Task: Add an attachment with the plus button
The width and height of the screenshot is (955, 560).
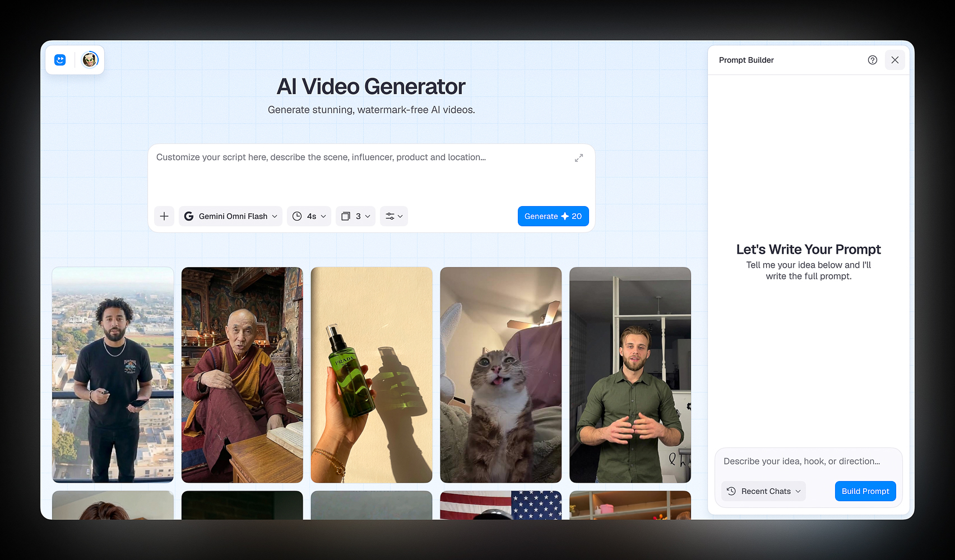Action: (x=164, y=216)
